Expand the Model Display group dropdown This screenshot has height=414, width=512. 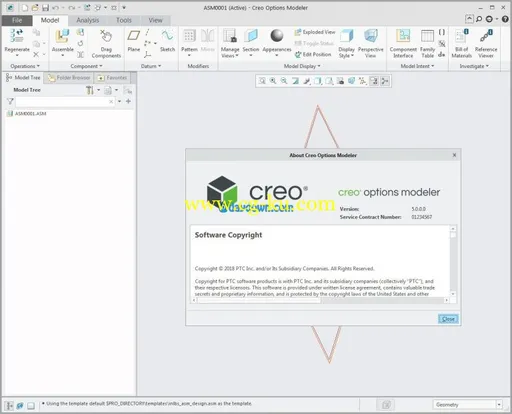302,66
